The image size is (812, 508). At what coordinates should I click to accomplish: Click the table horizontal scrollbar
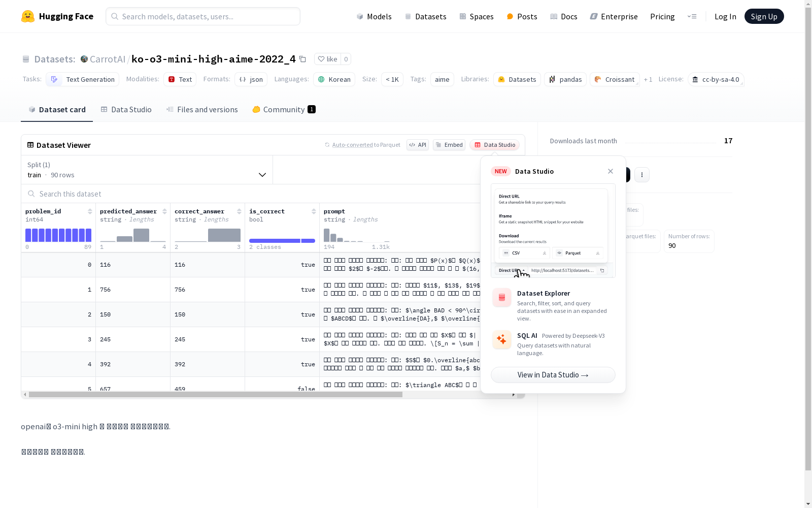(216, 394)
